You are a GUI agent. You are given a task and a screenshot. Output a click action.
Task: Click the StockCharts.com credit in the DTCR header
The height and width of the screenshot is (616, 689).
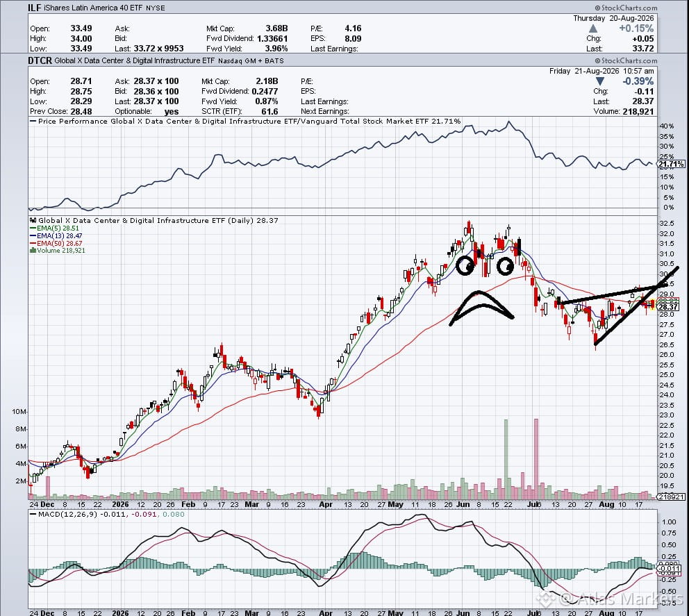626,60
